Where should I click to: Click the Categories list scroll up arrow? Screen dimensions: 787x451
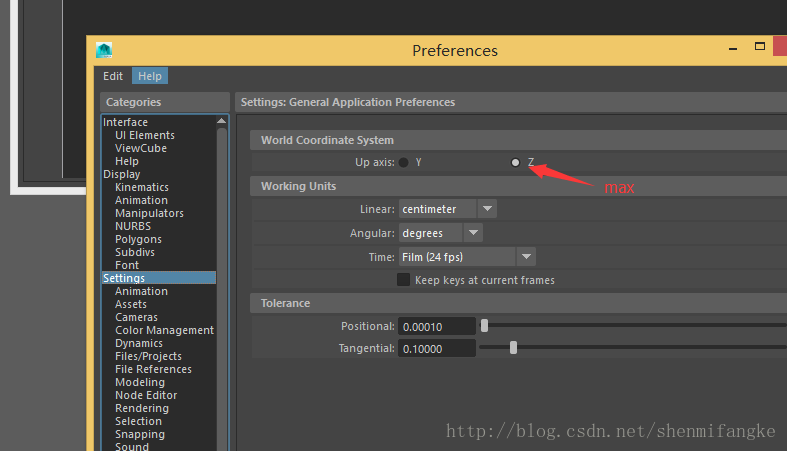click(221, 121)
